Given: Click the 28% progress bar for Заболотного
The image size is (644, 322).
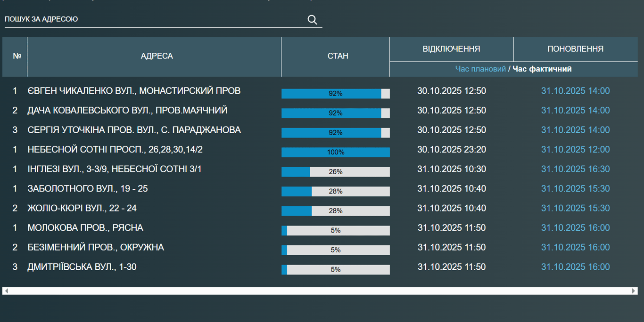Looking at the screenshot, I should [335, 192].
